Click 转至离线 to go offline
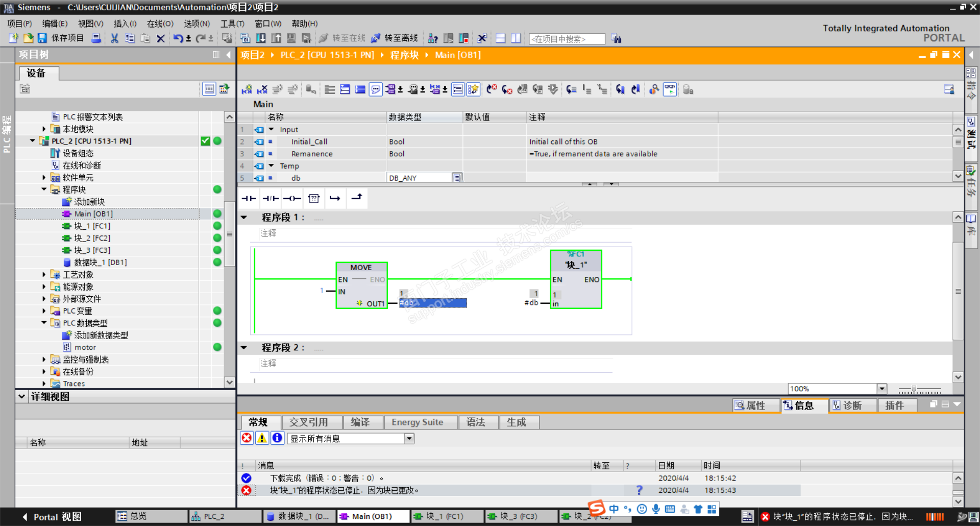 [x=395, y=38]
